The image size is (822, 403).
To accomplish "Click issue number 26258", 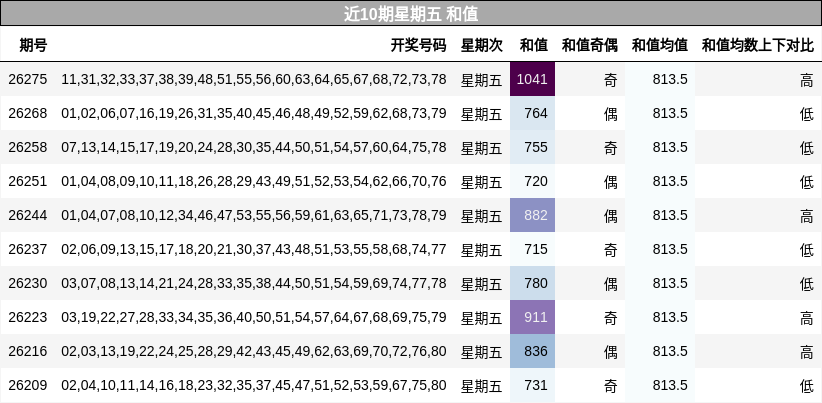I will click(x=28, y=147).
